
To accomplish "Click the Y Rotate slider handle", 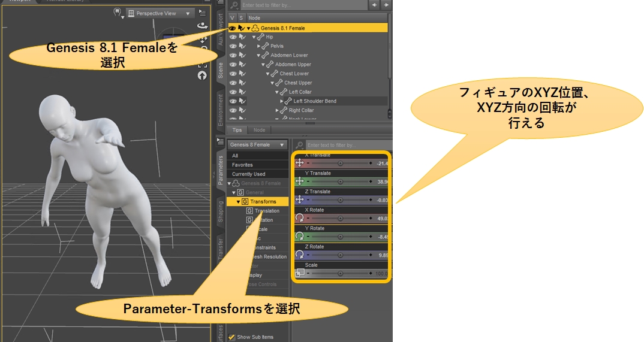I will 341,236.
